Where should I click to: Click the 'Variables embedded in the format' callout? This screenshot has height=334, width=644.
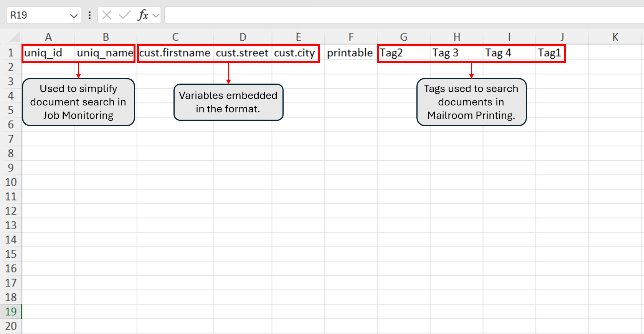coord(228,102)
